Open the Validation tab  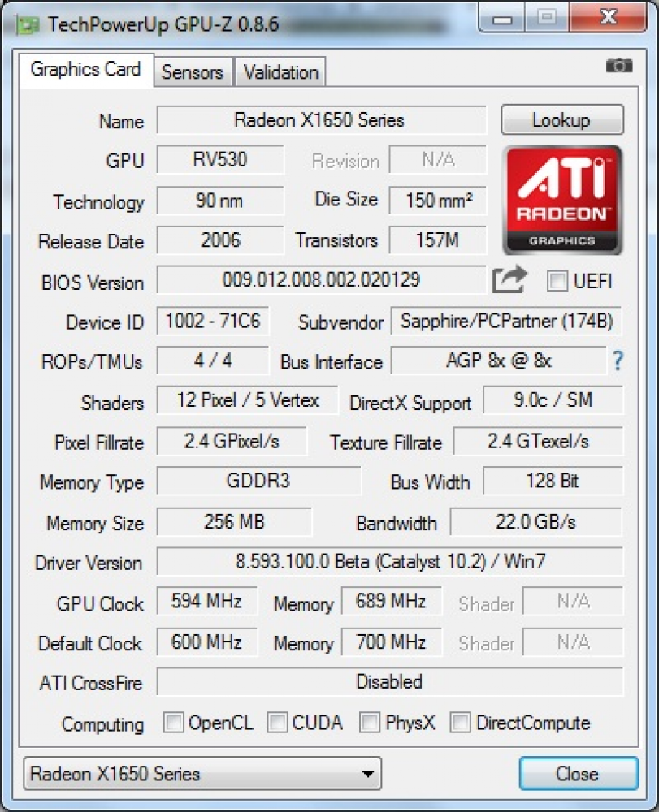pyautogui.click(x=281, y=72)
